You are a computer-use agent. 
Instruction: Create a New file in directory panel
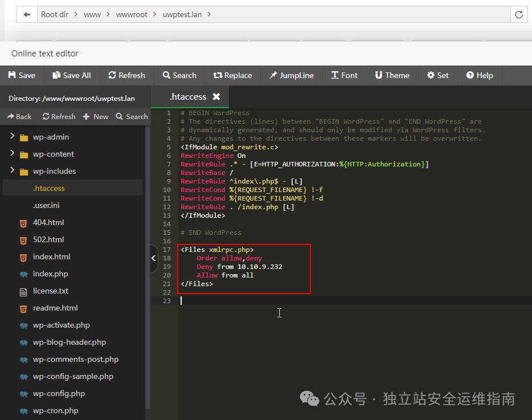(x=96, y=116)
